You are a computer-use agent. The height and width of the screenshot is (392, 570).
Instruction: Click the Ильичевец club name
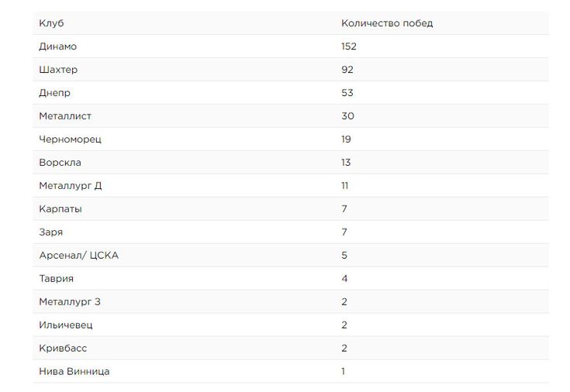[66, 325]
